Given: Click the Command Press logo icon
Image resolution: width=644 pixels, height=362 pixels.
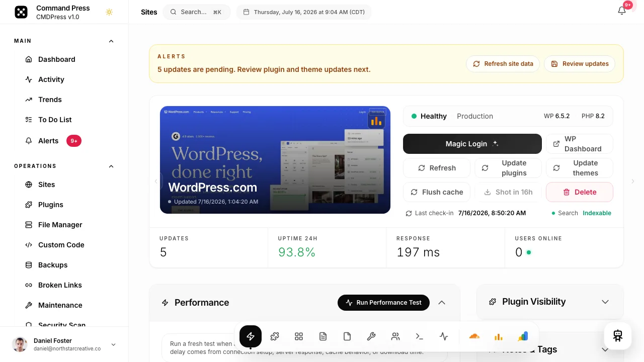Looking at the screenshot, I should tap(21, 12).
